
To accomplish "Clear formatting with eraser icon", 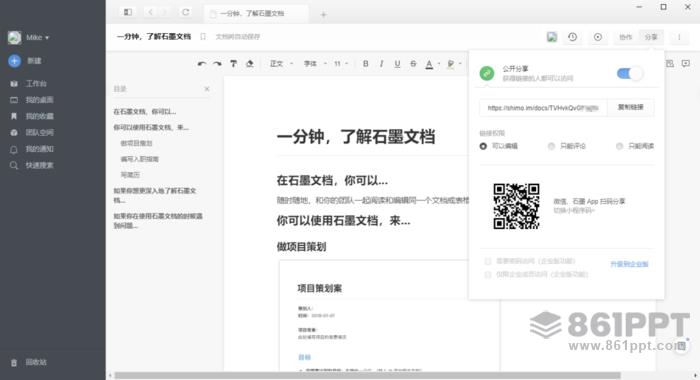I will [250, 64].
